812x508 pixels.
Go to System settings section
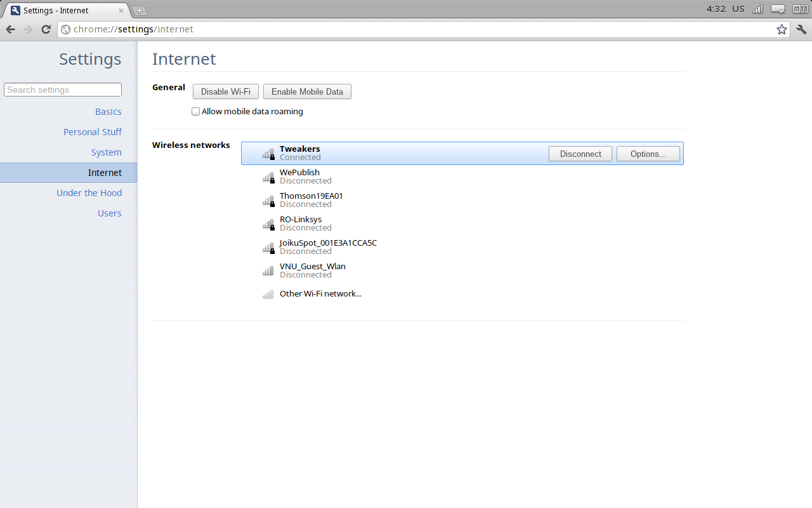click(x=107, y=152)
